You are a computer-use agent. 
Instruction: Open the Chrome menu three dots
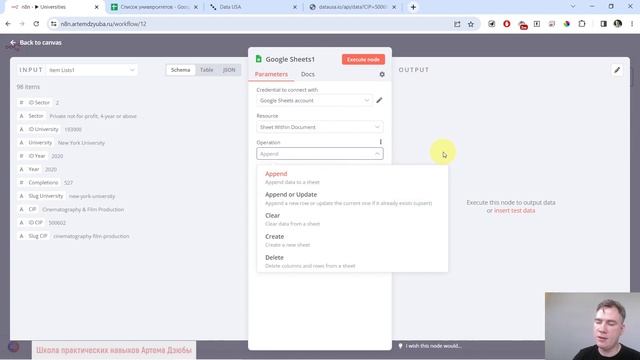pyautogui.click(x=632, y=24)
